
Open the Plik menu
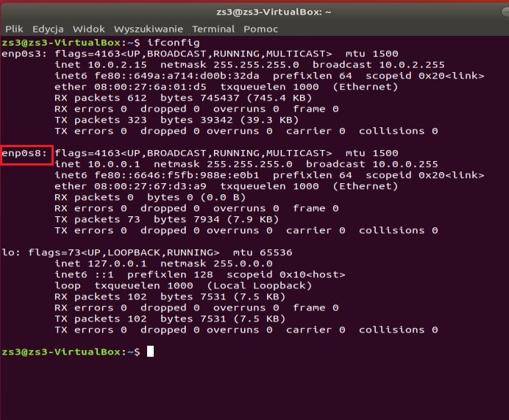[14, 29]
